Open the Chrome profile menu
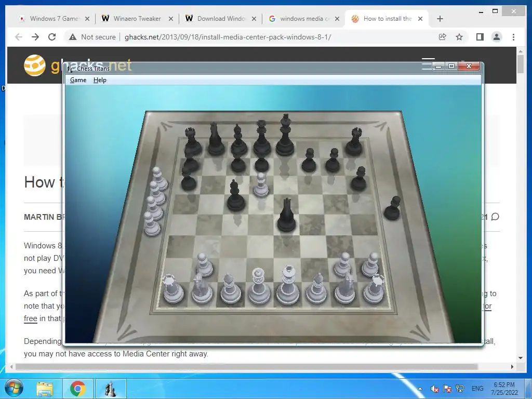 (496, 37)
